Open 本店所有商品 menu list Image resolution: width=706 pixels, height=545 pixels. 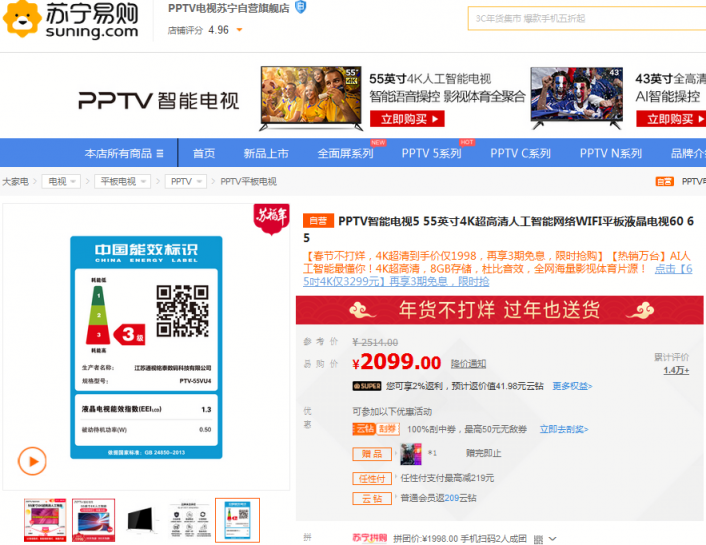124,154
